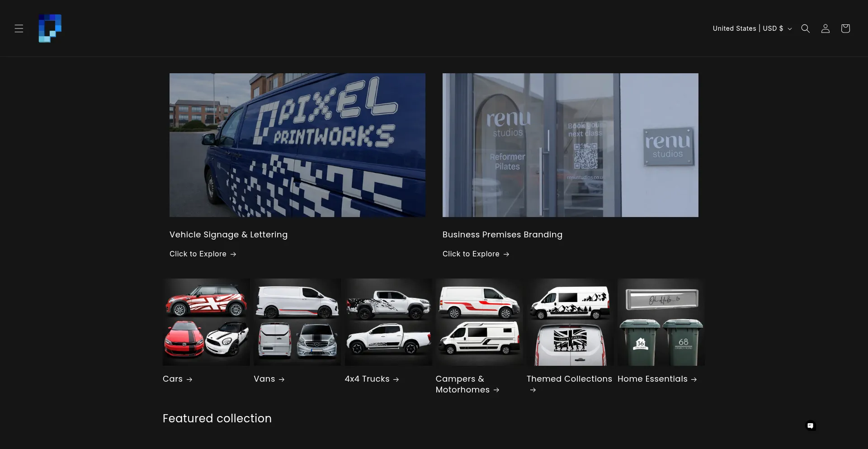The image size is (868, 449).
Task: Go to the Cars collection link
Action: pyautogui.click(x=178, y=379)
